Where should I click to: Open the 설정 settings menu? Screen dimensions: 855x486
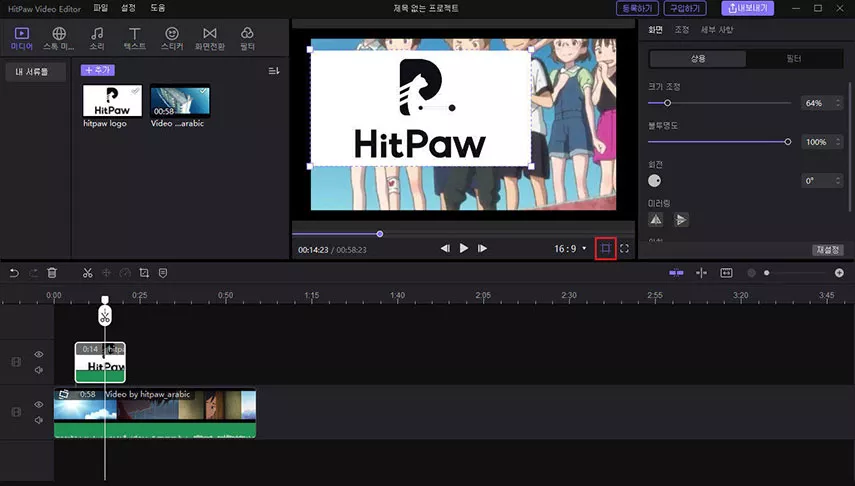point(128,8)
